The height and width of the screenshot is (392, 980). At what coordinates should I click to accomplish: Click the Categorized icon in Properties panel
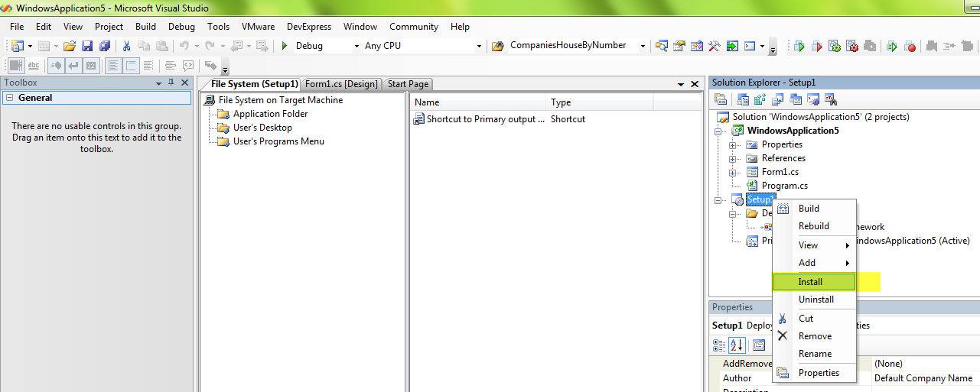pyautogui.click(x=720, y=345)
